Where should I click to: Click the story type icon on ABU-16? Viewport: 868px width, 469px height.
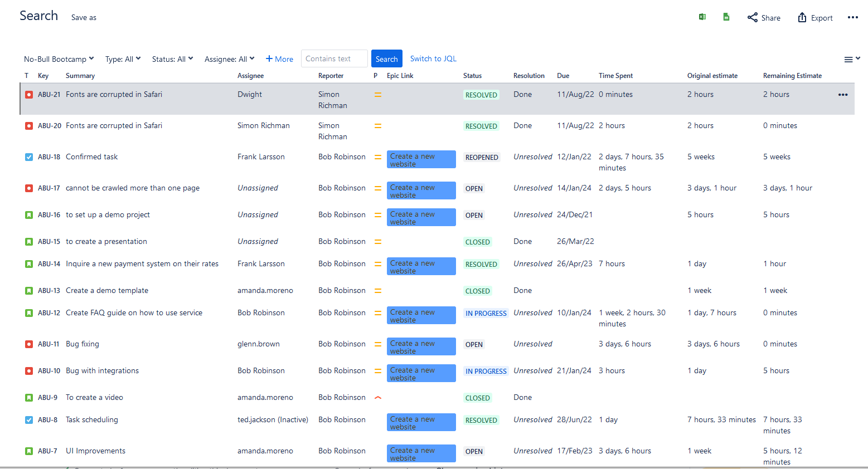28,214
